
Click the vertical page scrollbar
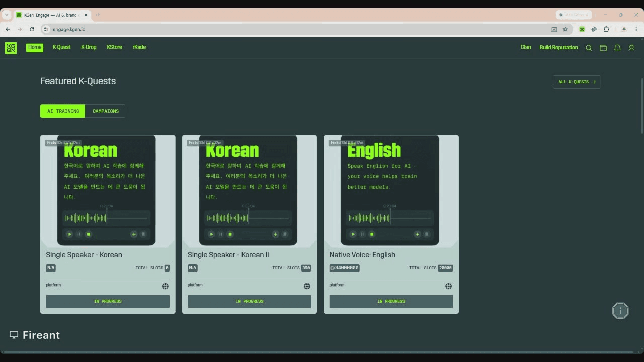[642, 106]
